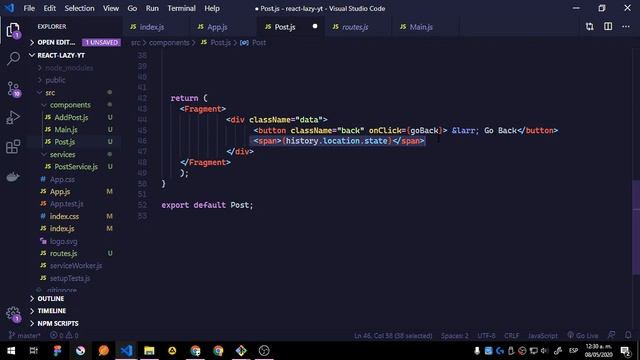The height and width of the screenshot is (360, 640).
Task: Click the editor vertical scrollbar
Action: 636,227
